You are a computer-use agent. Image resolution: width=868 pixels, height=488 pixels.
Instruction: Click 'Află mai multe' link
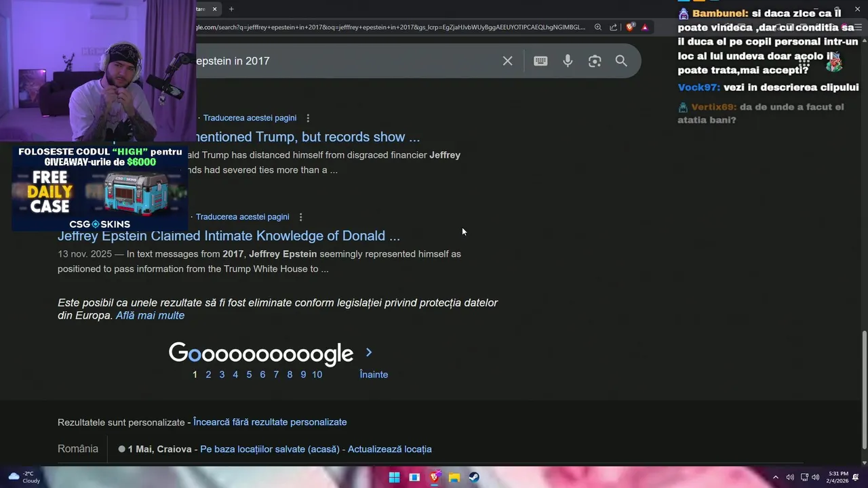[x=150, y=316]
